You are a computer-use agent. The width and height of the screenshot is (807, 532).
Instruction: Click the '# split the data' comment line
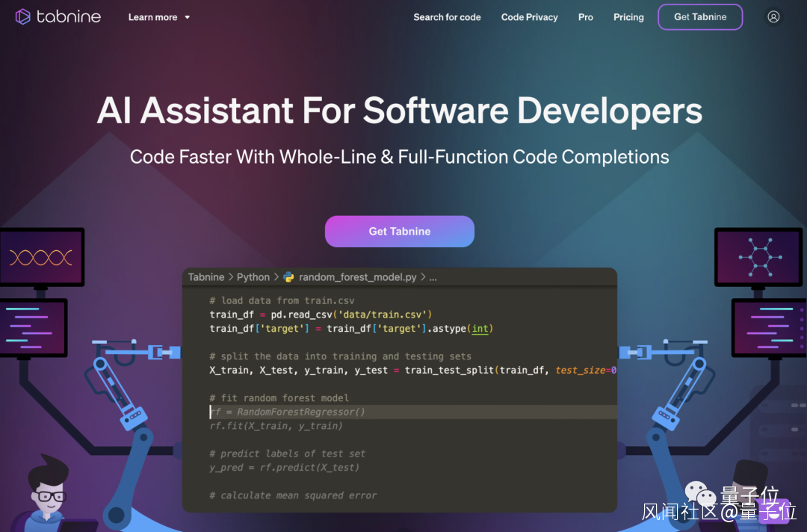pyautogui.click(x=340, y=356)
